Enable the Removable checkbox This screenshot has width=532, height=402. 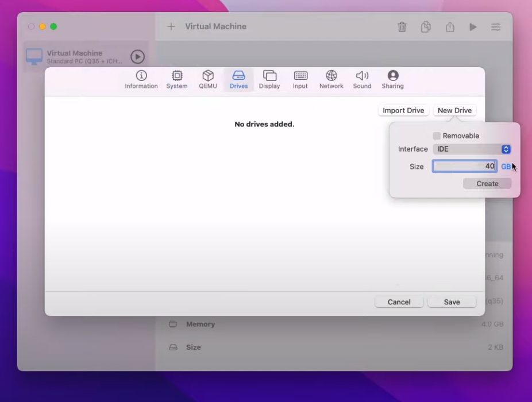[437, 136]
